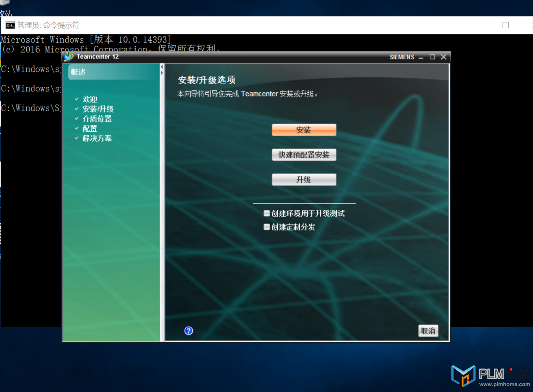
Task: Click the 管理员: 命令提示符 title text
Action: tap(48, 25)
